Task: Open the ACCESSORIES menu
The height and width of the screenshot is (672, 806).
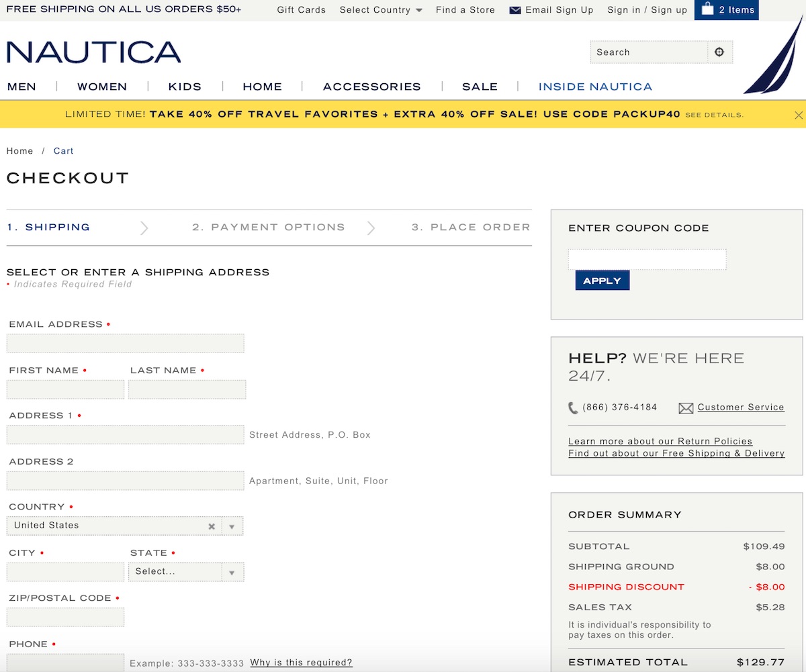Action: (x=371, y=87)
